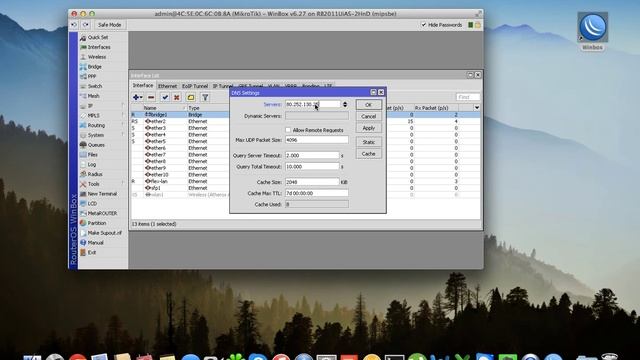
Task: Open the Mesh section
Action: pyautogui.click(x=93, y=96)
